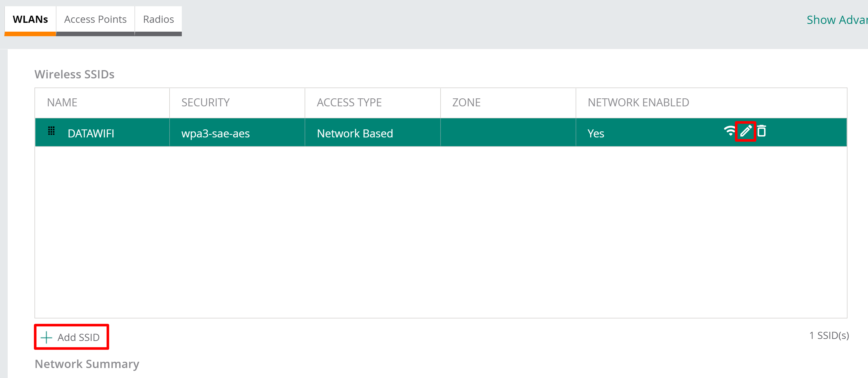Click the Show Advanced link

coord(836,20)
